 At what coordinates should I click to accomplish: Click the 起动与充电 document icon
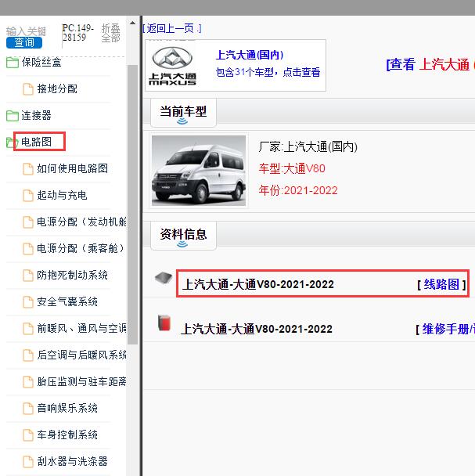click(28, 196)
